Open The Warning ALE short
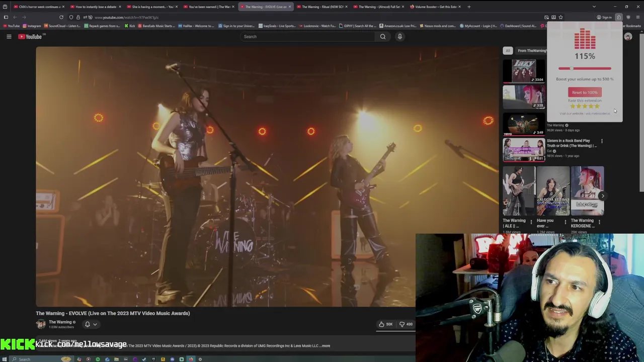 tap(519, 191)
